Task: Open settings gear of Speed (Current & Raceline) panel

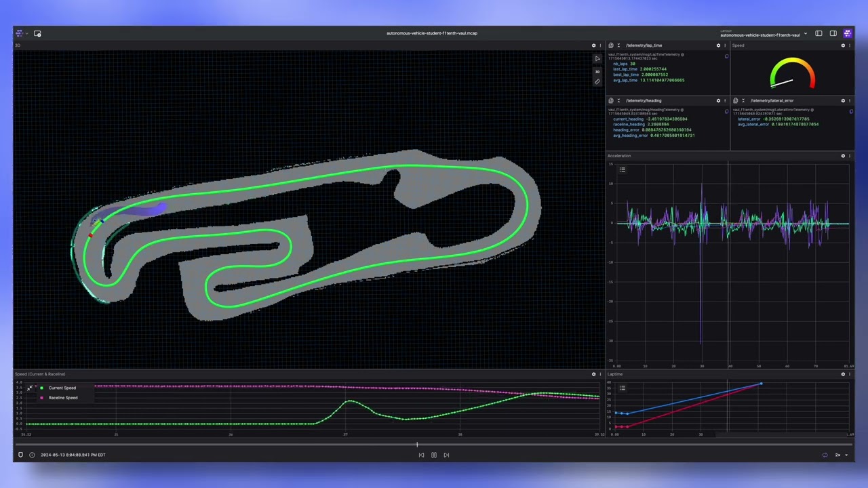Action: click(594, 374)
